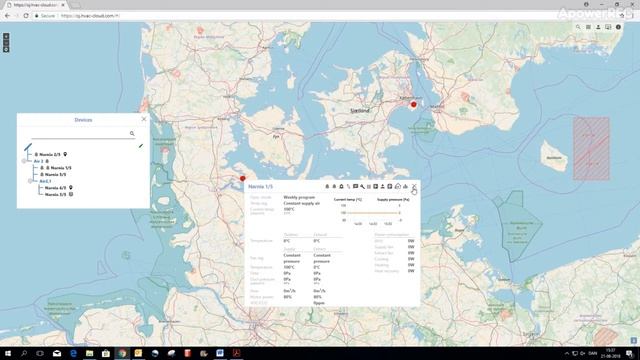Screen dimensions: 640x360
Task: Click the bar chart icon in the Narnia 1/5 toolbar
Action: click(x=405, y=187)
